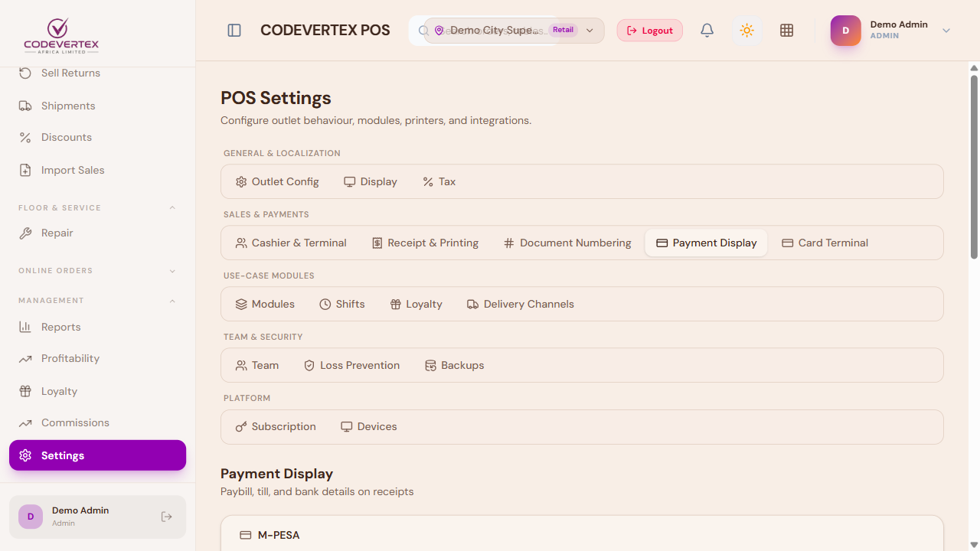This screenshot has height=551, width=980.
Task: Open Document Numbering tab
Action: (567, 243)
